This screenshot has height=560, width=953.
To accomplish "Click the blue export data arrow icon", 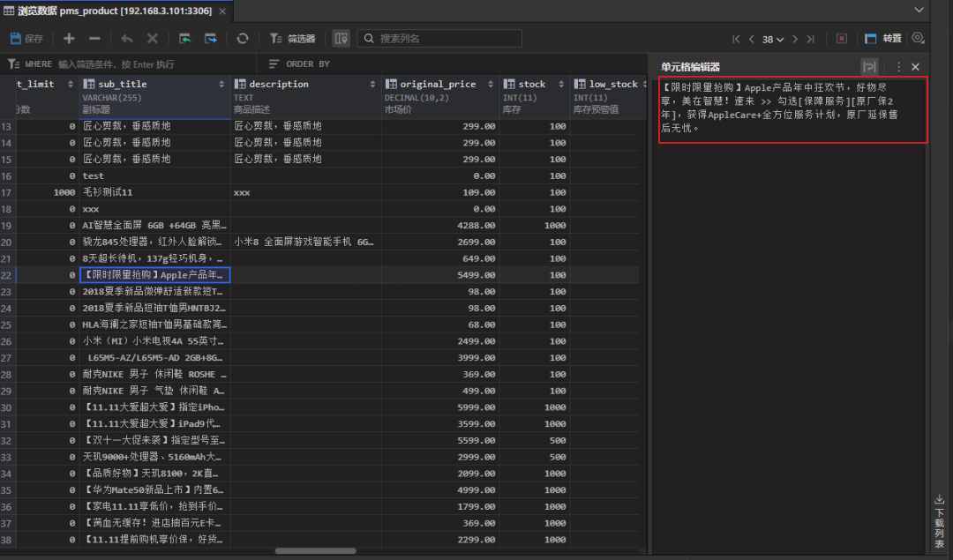I will click(x=212, y=38).
